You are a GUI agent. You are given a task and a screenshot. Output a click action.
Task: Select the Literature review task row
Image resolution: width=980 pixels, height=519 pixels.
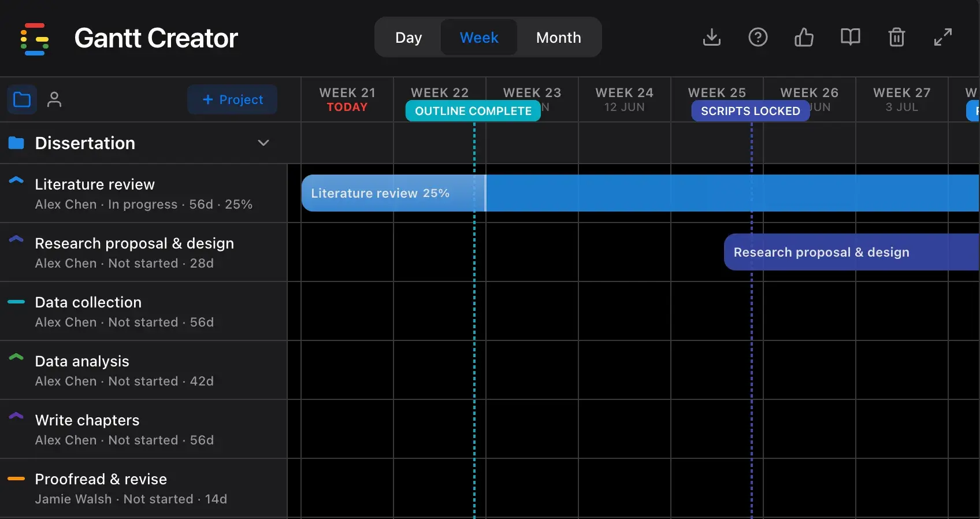[143, 194]
